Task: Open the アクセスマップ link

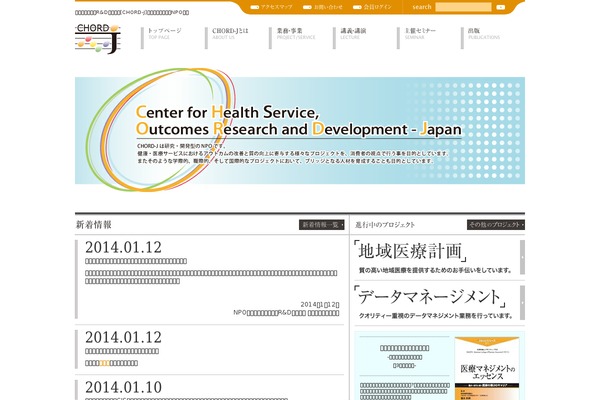Action: click(272, 7)
